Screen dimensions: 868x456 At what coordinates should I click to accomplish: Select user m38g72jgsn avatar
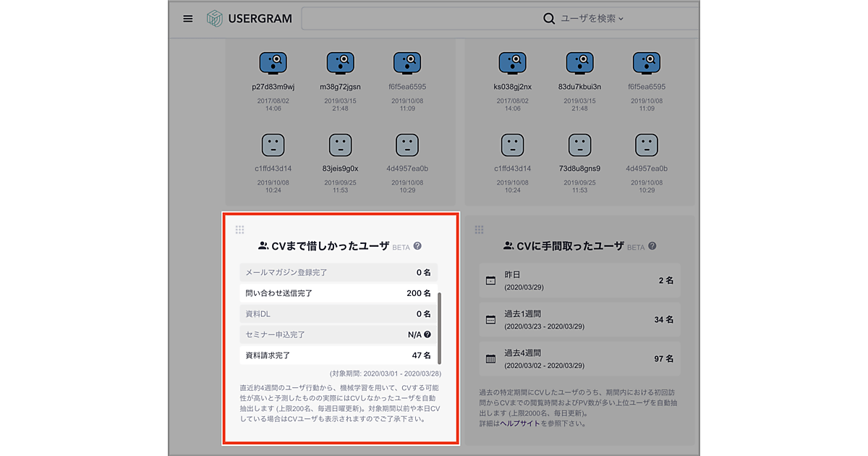coord(340,63)
